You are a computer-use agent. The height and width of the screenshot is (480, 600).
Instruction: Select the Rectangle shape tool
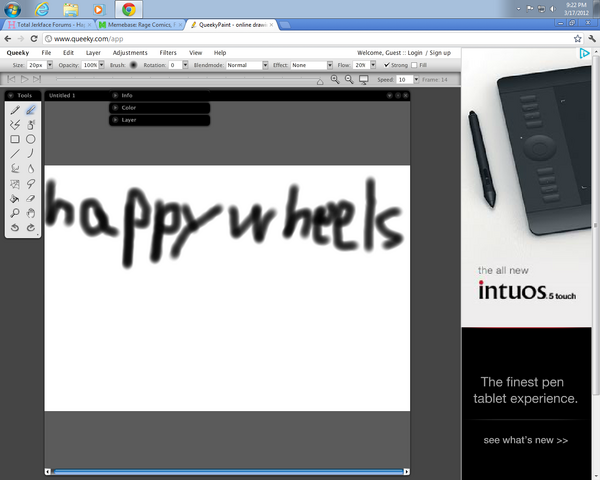coord(15,139)
